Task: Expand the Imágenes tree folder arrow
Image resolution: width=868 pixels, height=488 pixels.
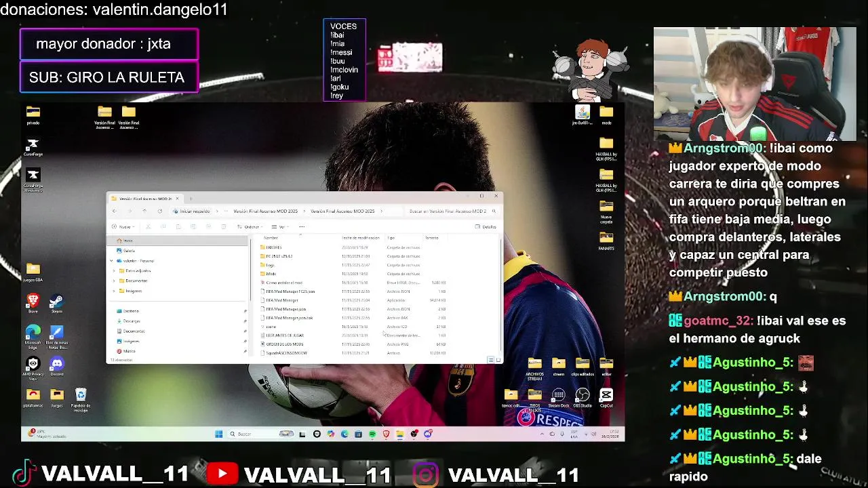Action: coord(114,291)
